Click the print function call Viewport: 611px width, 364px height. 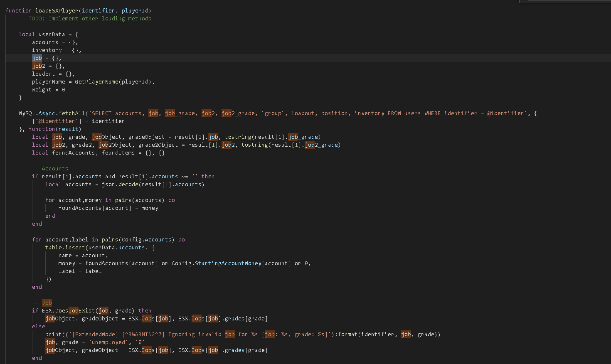pos(53,334)
